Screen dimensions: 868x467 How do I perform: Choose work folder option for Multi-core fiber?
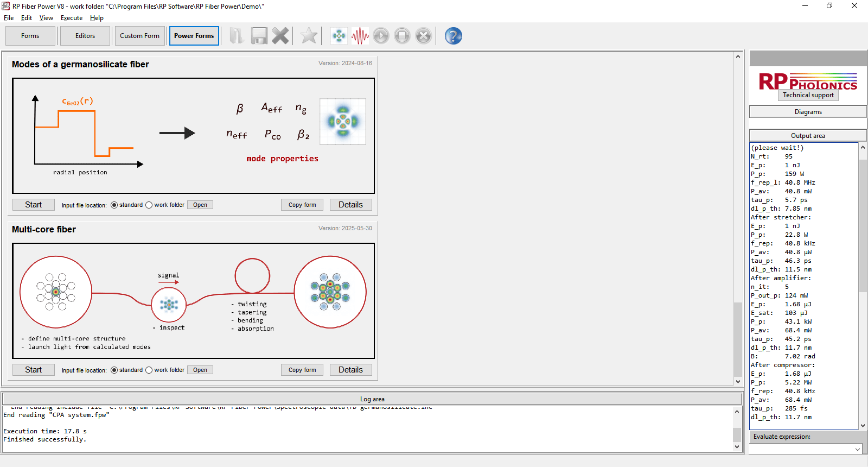149,370
